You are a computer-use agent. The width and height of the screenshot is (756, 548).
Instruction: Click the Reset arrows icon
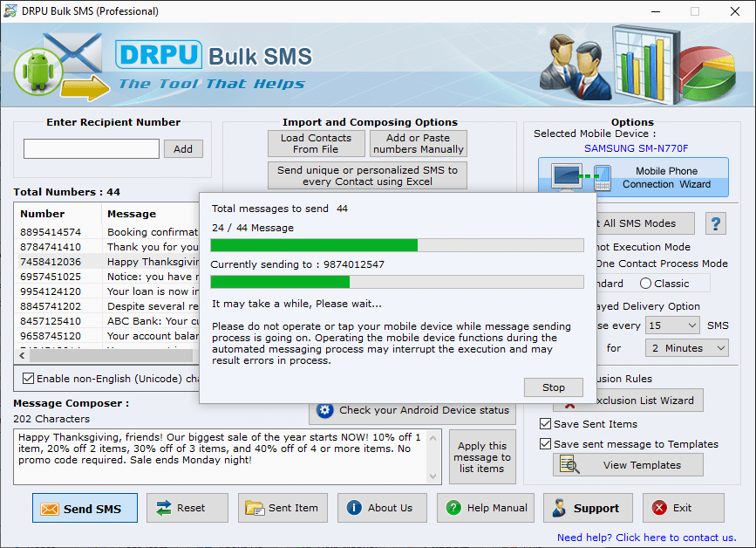click(164, 508)
